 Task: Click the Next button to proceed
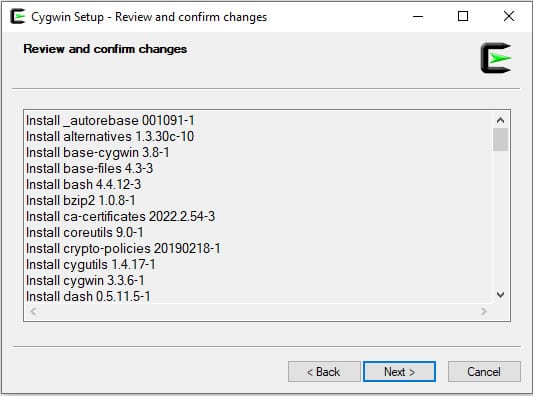pyautogui.click(x=399, y=372)
